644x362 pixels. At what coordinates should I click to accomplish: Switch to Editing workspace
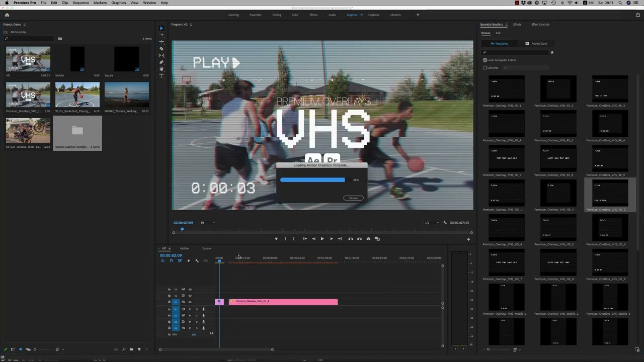pos(277,15)
